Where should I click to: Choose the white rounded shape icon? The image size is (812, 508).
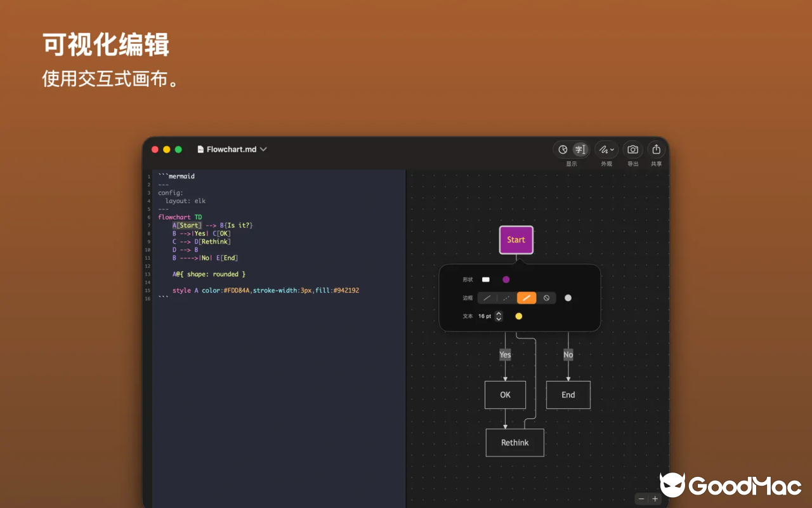click(x=486, y=279)
